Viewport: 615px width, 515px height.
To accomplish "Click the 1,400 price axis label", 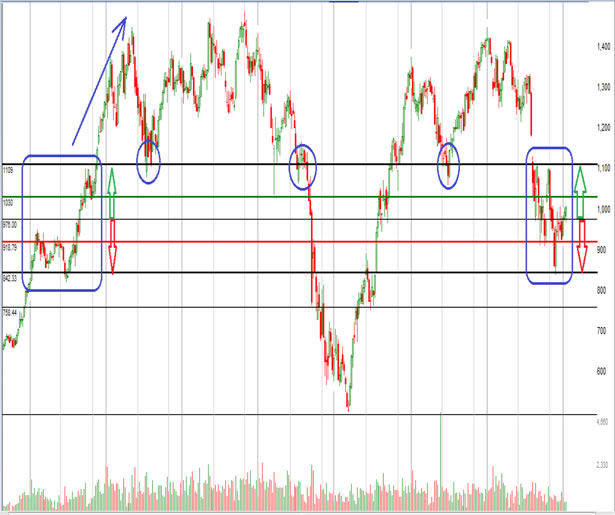I will (x=602, y=46).
